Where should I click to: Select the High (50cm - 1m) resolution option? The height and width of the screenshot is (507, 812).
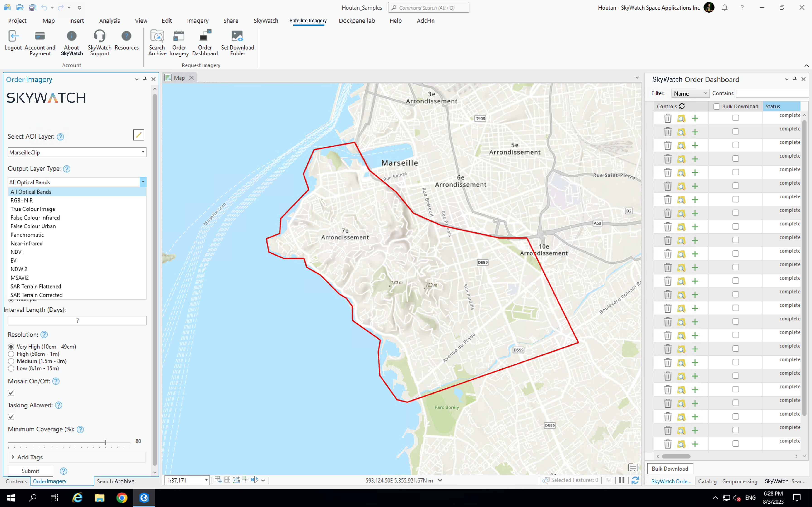click(11, 354)
